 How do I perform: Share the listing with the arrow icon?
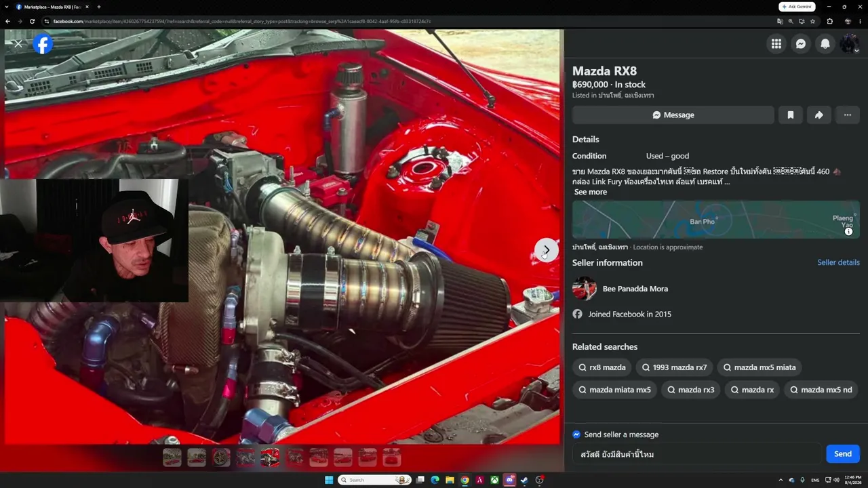[818, 115]
